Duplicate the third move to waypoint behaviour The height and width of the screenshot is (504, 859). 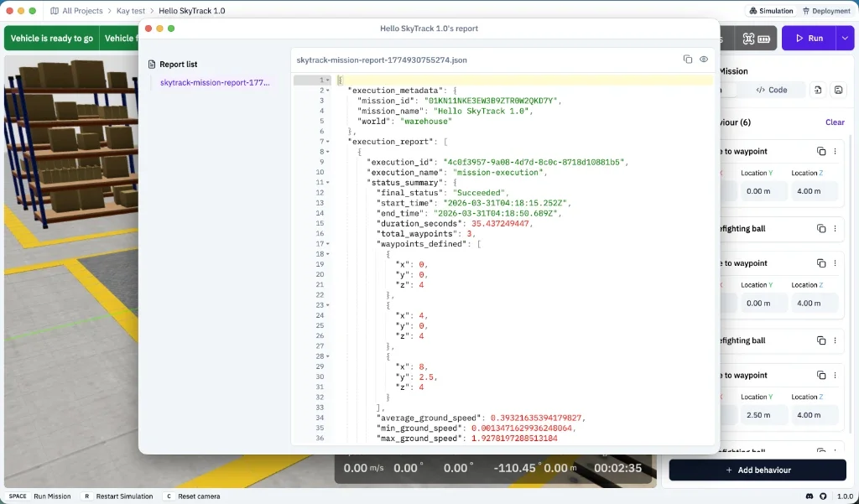pos(821,375)
